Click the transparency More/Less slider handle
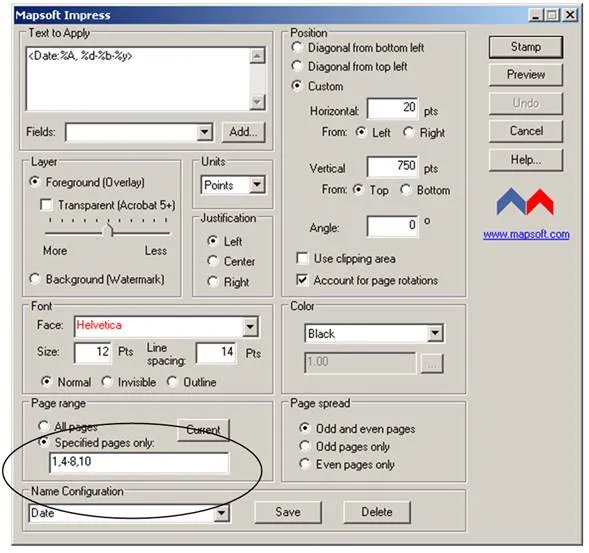The height and width of the screenshot is (553, 589). coord(108,231)
